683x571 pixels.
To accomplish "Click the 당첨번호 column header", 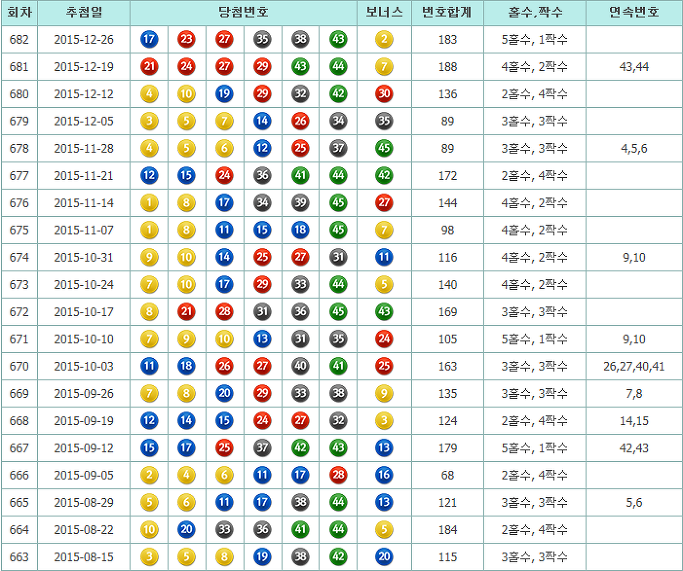I will coord(243,13).
